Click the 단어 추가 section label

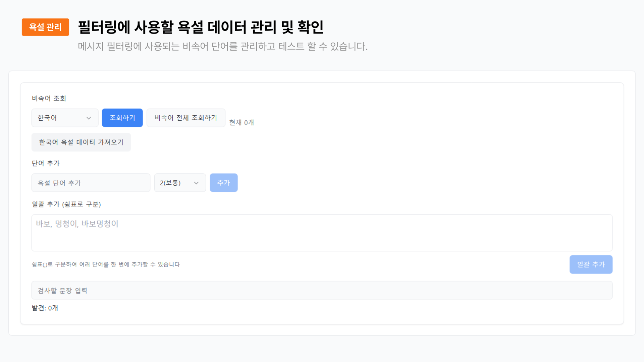46,163
